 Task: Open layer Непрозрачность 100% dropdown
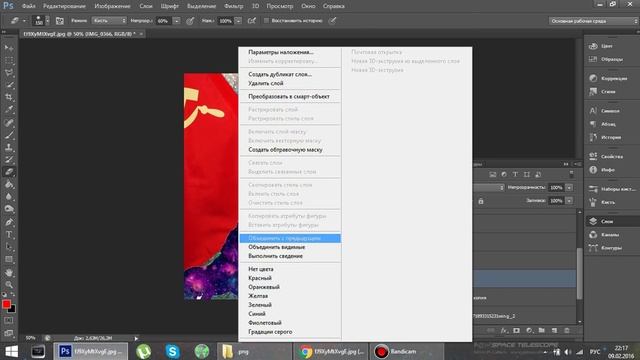point(569,188)
